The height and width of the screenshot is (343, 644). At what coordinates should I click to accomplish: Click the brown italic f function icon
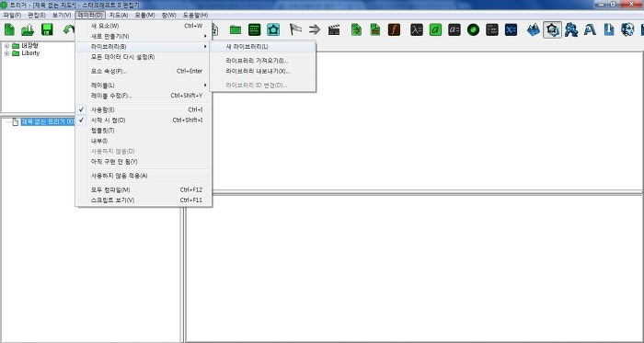(395, 29)
